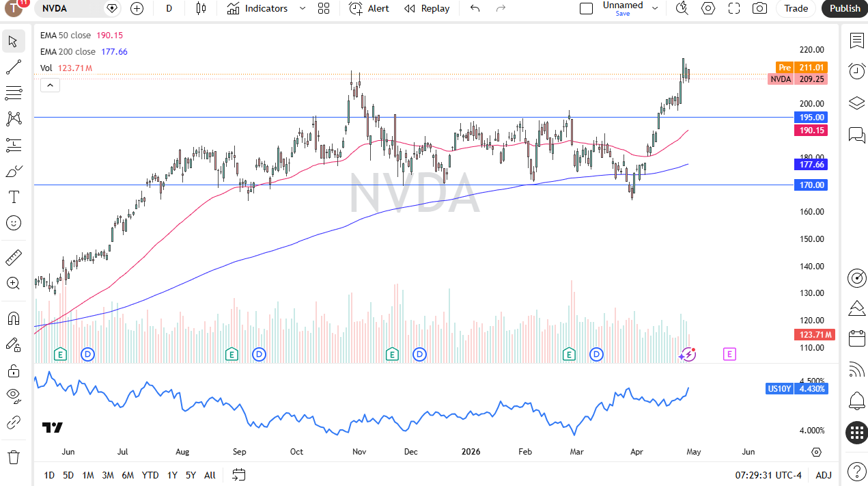Start bar Replay mode
This screenshot has width=868, height=486.
427,8
